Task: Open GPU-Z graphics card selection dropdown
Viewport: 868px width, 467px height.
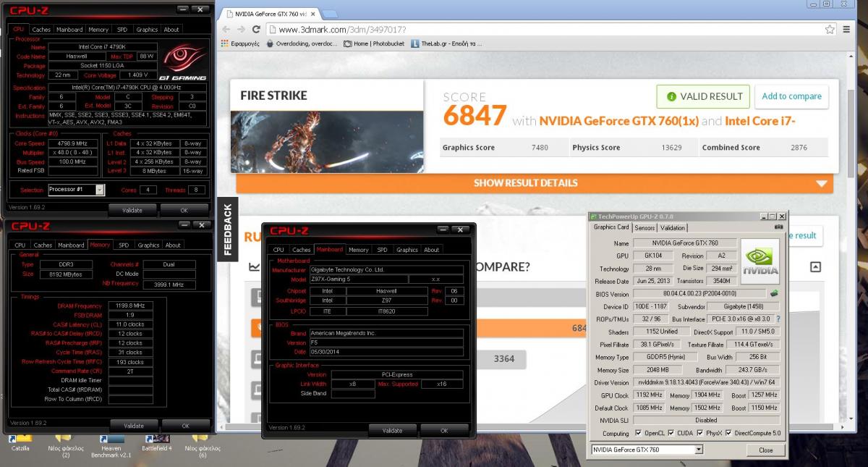Action: click(698, 450)
